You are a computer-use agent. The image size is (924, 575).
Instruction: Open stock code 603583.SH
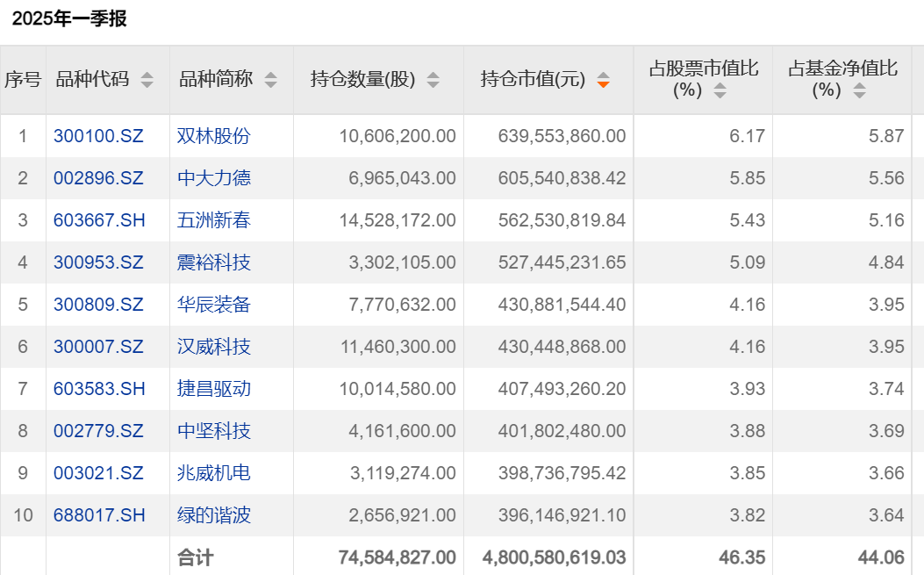tap(99, 389)
